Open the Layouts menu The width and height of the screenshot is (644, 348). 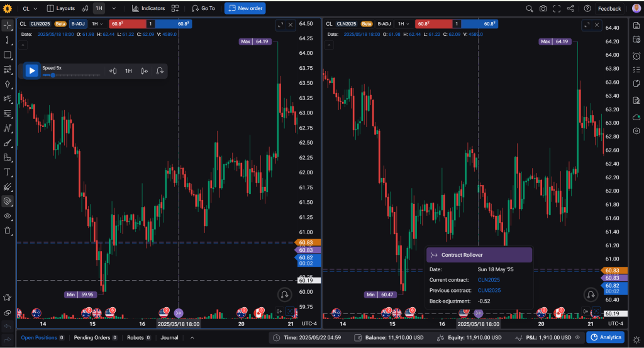61,8
